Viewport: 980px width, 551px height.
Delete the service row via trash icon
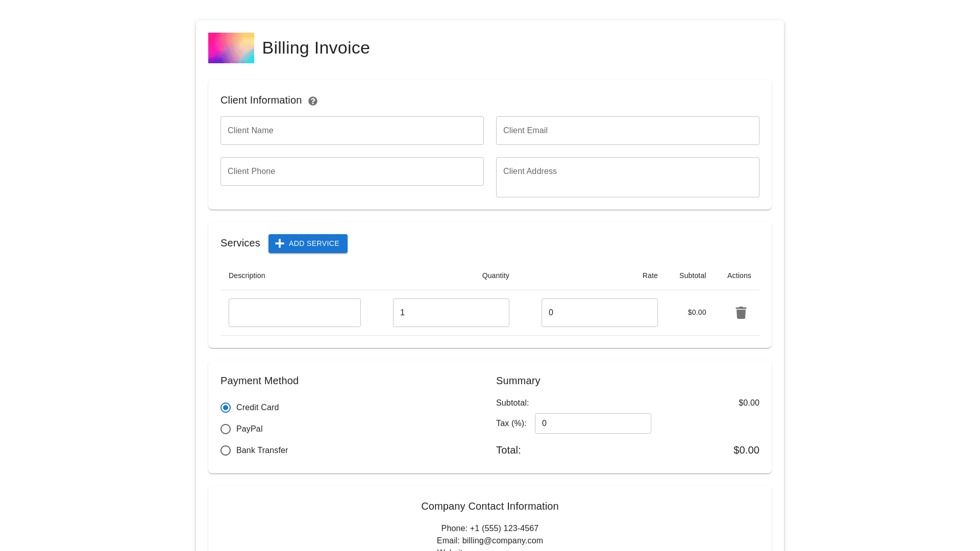coord(741,313)
